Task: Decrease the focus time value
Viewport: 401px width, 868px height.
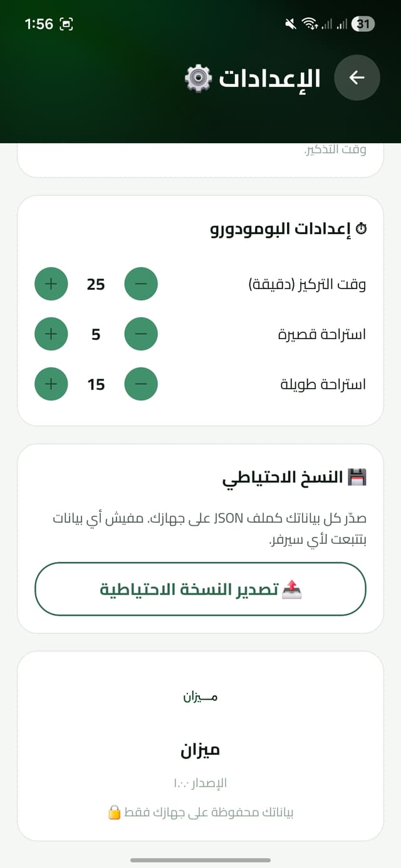Action: pyautogui.click(x=141, y=283)
